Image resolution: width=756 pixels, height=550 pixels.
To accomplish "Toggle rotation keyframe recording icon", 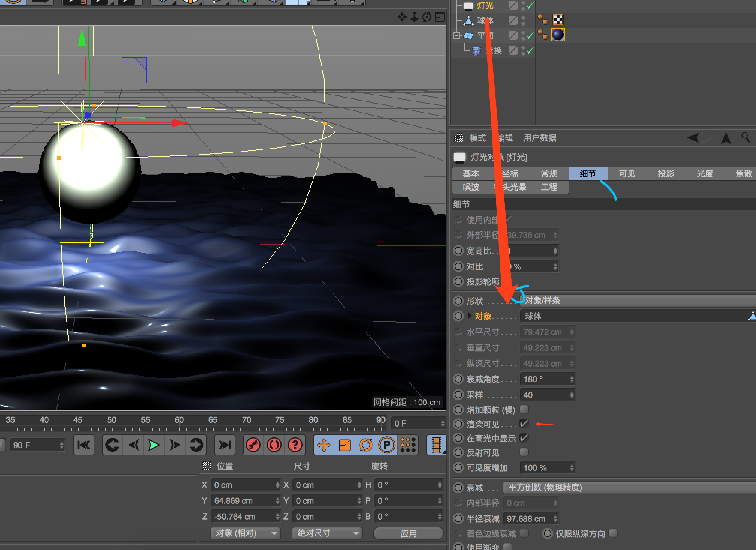I will [x=366, y=445].
